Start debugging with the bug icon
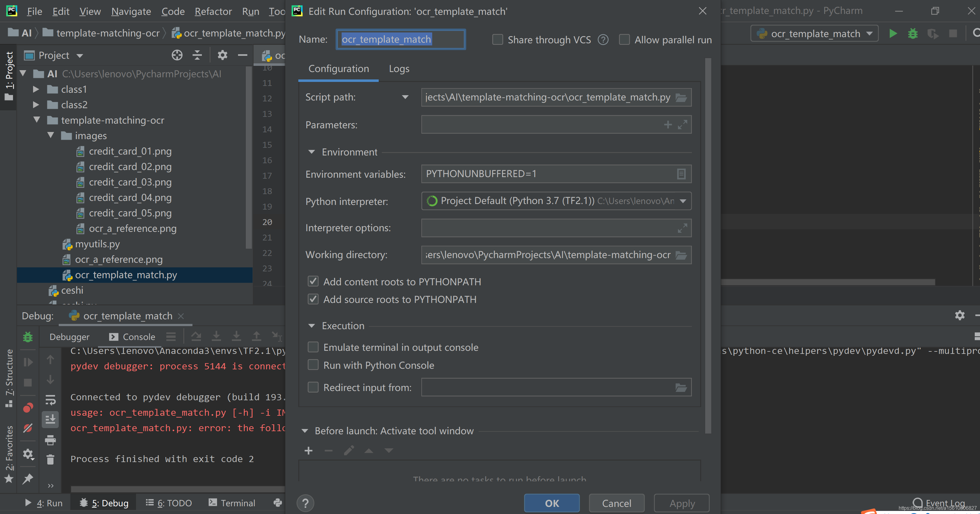 [913, 33]
